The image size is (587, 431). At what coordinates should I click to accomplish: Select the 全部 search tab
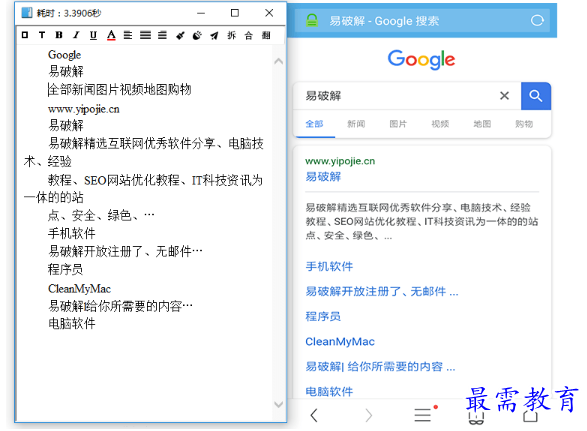(314, 124)
